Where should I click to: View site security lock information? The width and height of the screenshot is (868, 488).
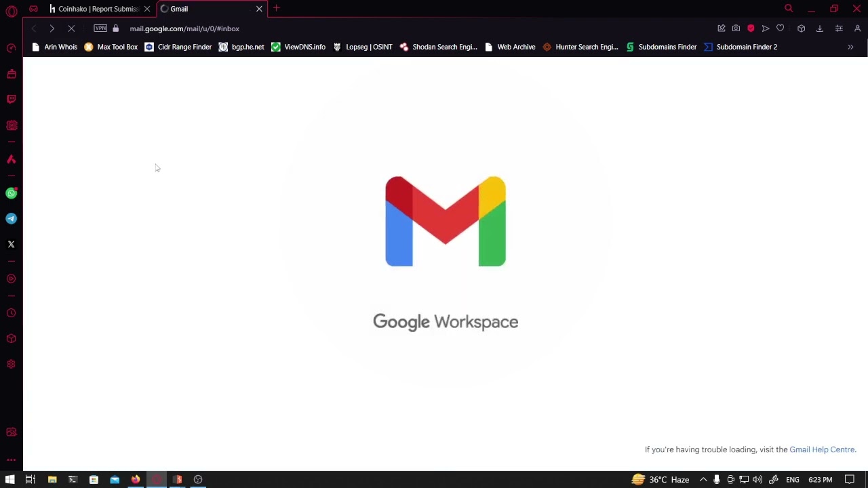pos(115,28)
